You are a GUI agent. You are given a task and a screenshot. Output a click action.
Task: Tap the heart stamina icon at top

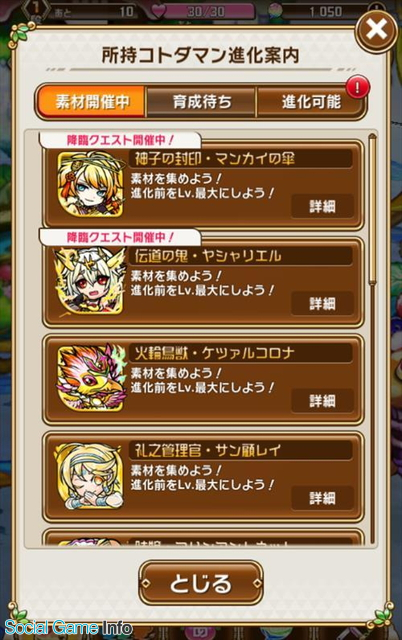[x=159, y=10]
